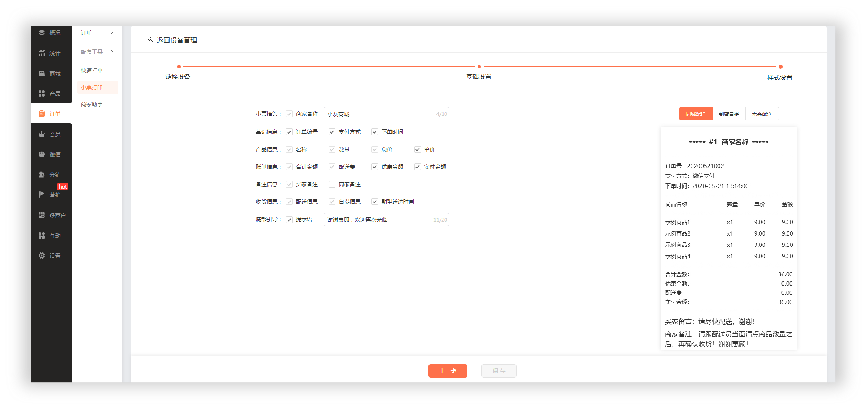Open the active orange clipboard sidebar item
Viewport: 867px width, 409px height.
pos(50,114)
